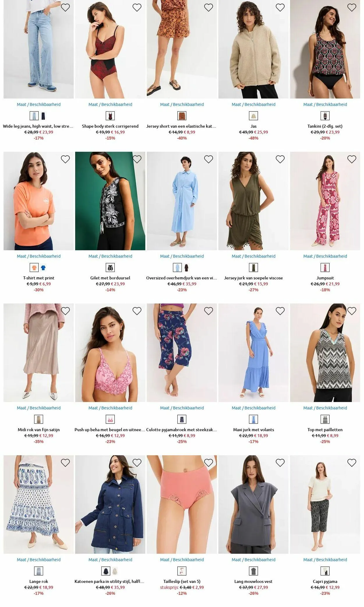View the Push up beha product image

pyautogui.click(x=110, y=353)
